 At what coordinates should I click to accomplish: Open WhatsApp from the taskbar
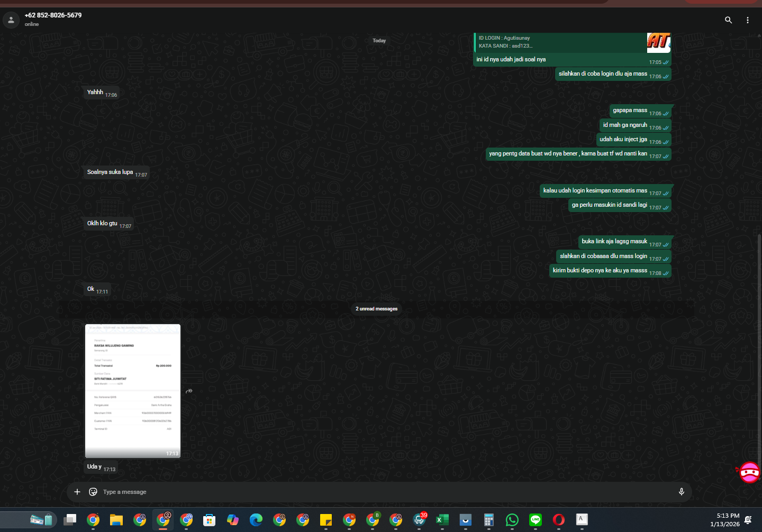tap(512, 520)
